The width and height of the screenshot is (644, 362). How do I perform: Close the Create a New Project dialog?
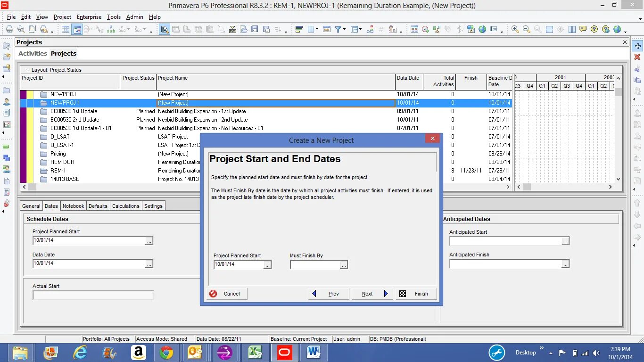pos(432,138)
